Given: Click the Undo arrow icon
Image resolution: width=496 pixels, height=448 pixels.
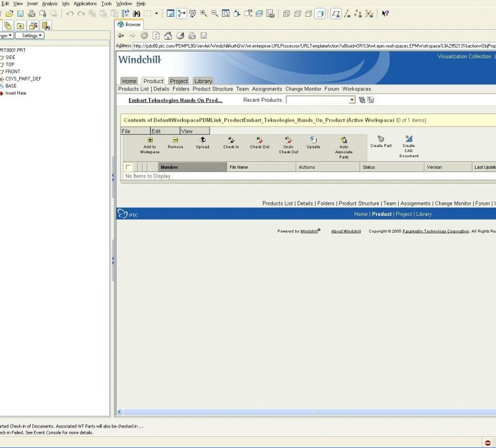Looking at the screenshot, I should (70, 14).
